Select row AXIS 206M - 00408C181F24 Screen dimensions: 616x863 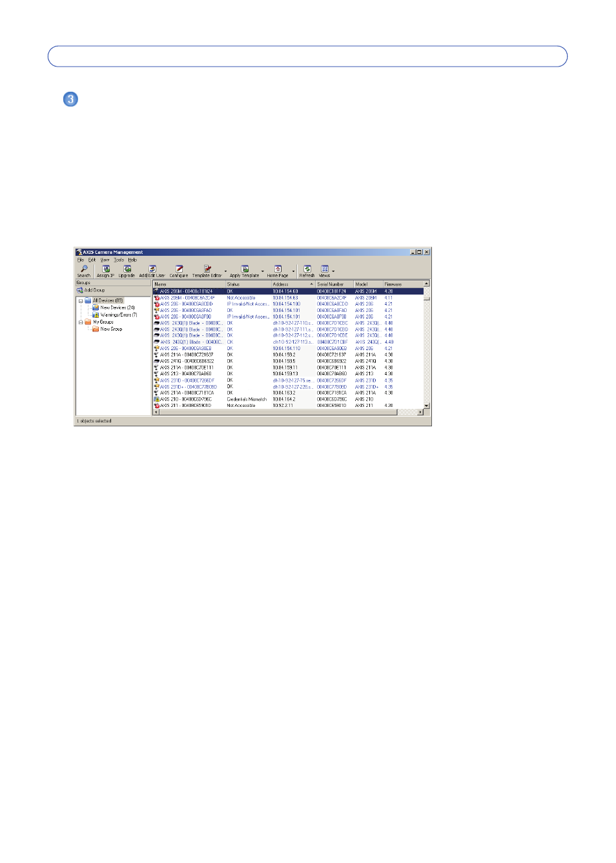288,291
